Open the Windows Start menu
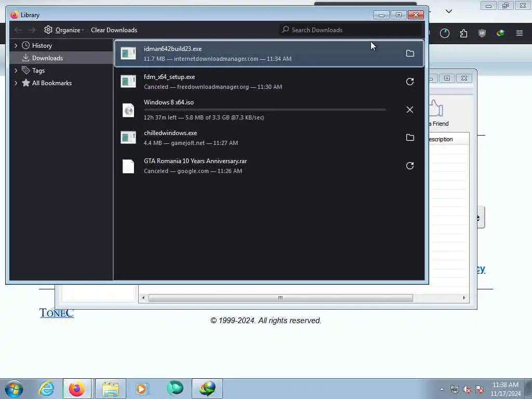The width and height of the screenshot is (532, 399). pos(14,389)
